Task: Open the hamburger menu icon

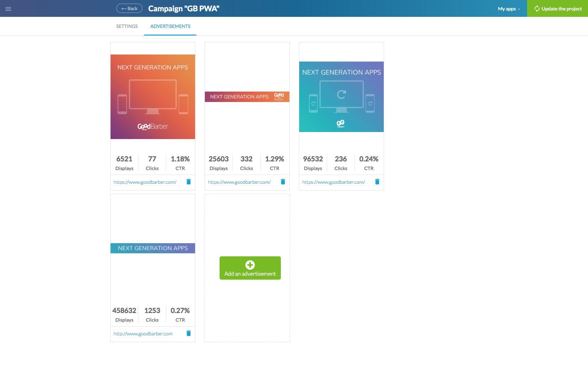Action: tap(8, 9)
